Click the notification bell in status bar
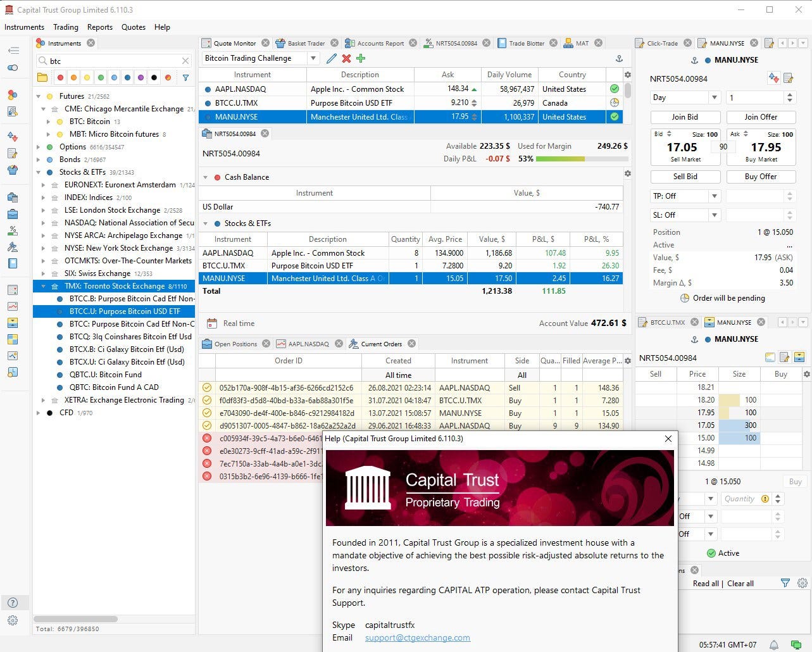The height and width of the screenshot is (652, 812). (x=773, y=645)
